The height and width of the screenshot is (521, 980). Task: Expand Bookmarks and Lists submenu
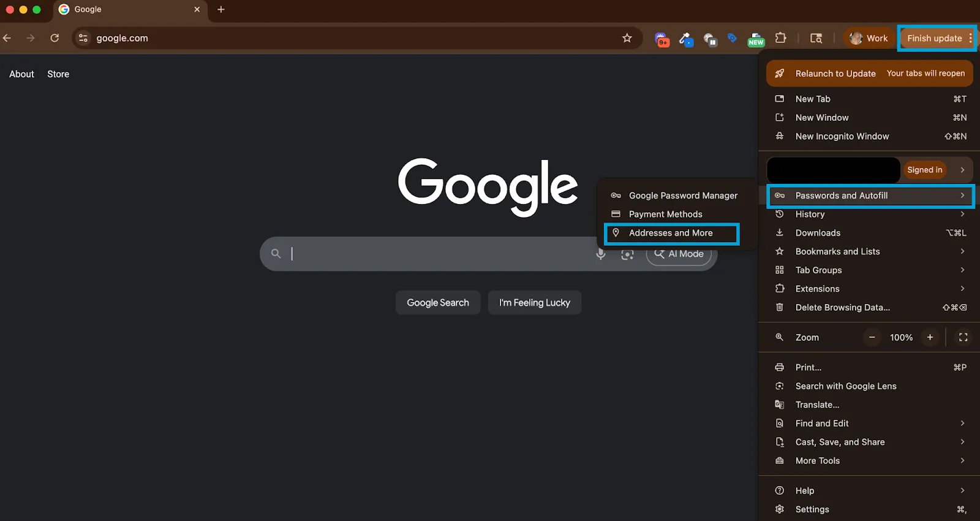(x=870, y=251)
